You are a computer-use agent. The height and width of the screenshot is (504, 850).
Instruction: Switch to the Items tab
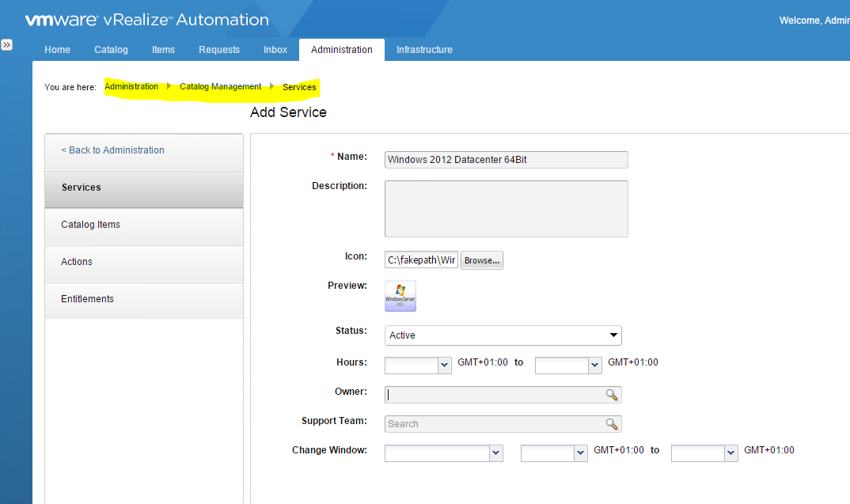coord(163,50)
